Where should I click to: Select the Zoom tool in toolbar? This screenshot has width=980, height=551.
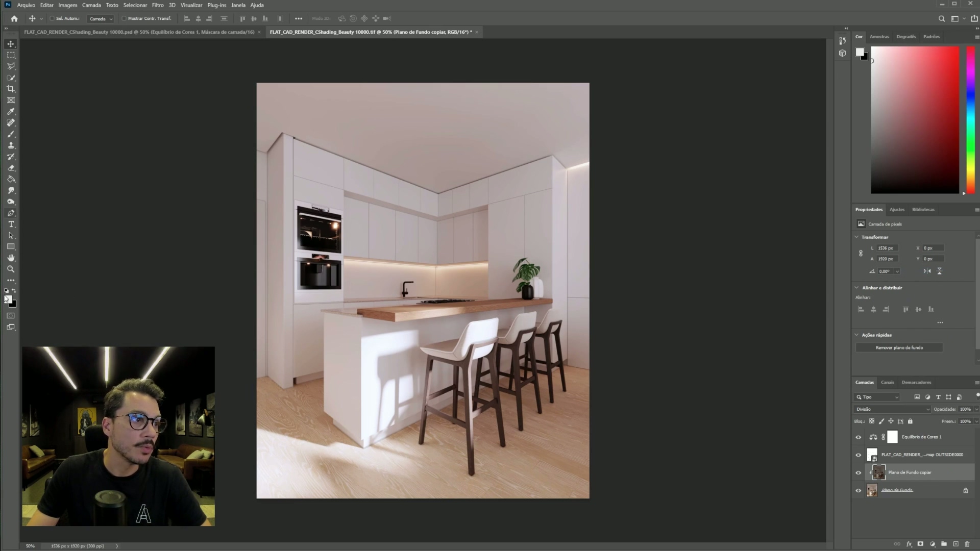[11, 269]
